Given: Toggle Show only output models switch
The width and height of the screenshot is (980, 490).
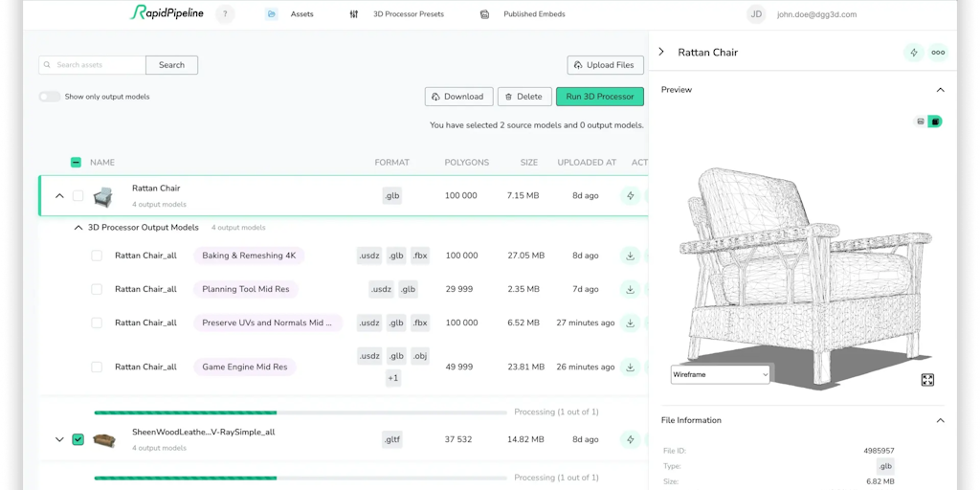Looking at the screenshot, I should pyautogui.click(x=49, y=97).
